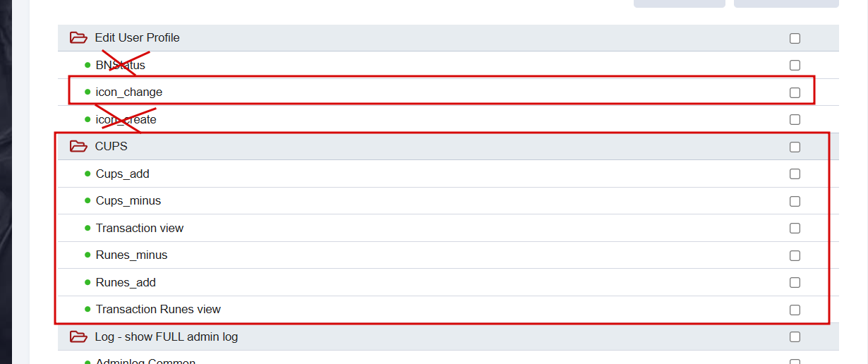Click the green bullet next to Runes_add
This screenshot has width=868, height=364.
[x=88, y=282]
